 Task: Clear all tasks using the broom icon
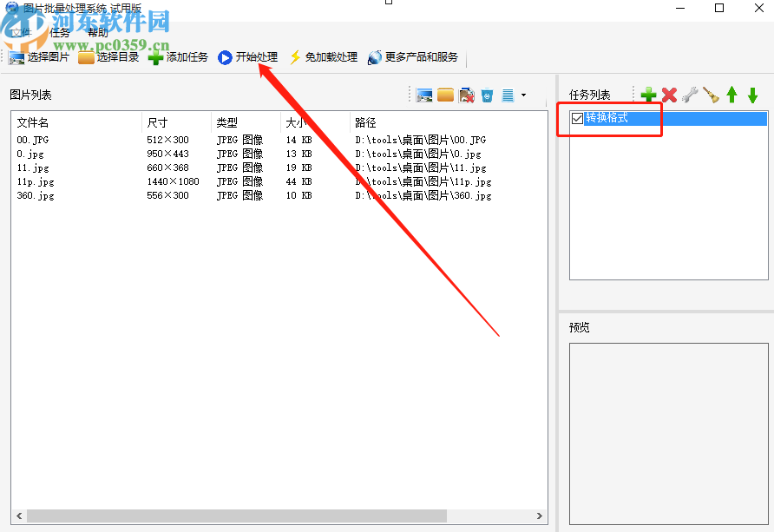pos(712,95)
